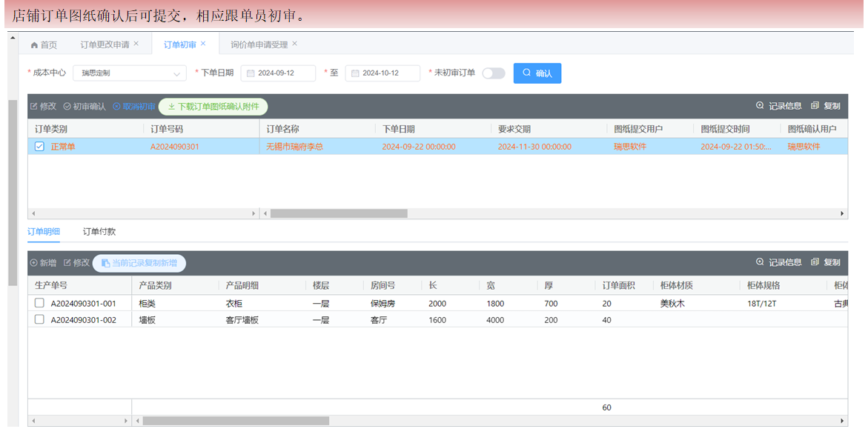
Task: Open the 首页 home tab
Action: click(x=44, y=44)
